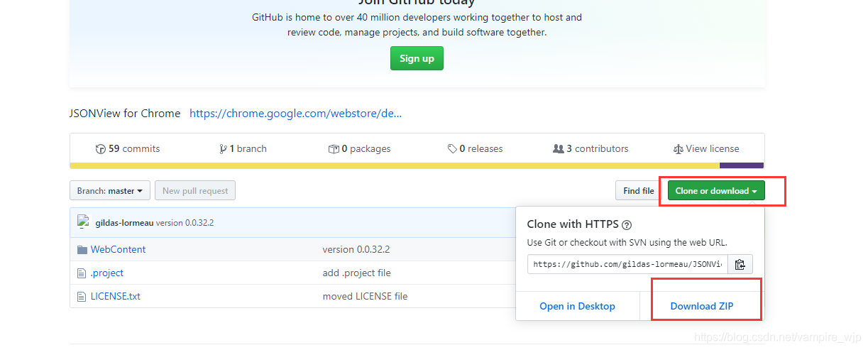Click the license scale icon

pos(678,149)
